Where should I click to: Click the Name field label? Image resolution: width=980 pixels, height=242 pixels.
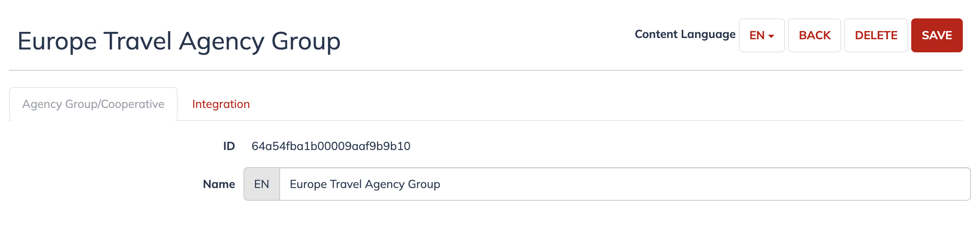click(219, 184)
